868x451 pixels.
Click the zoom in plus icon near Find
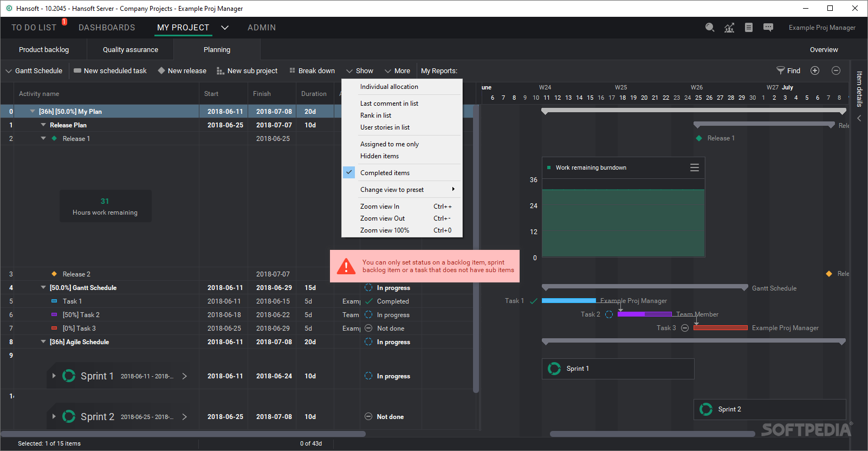coord(815,70)
